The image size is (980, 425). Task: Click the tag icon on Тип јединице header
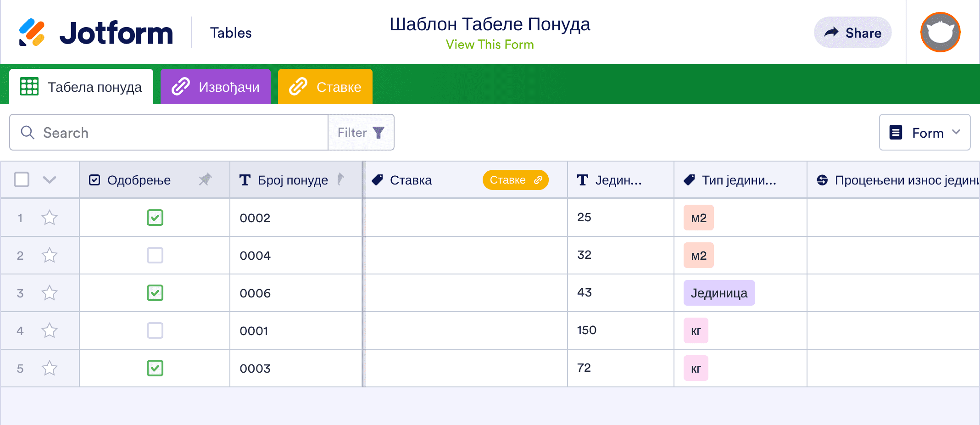(x=688, y=180)
